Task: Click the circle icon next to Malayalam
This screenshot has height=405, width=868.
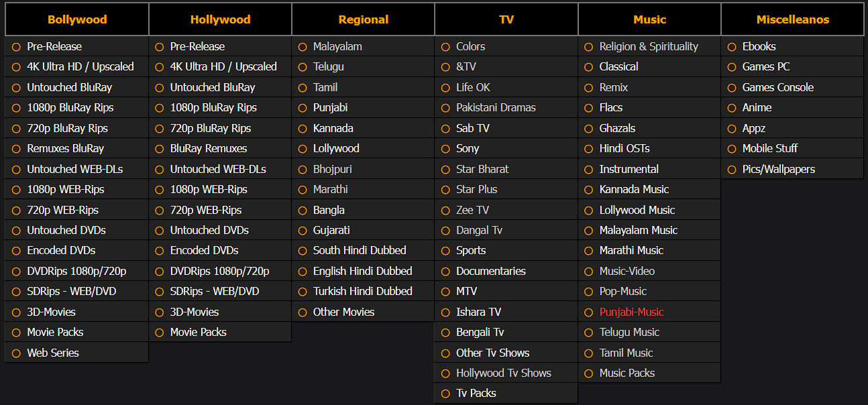Action: pyautogui.click(x=303, y=47)
